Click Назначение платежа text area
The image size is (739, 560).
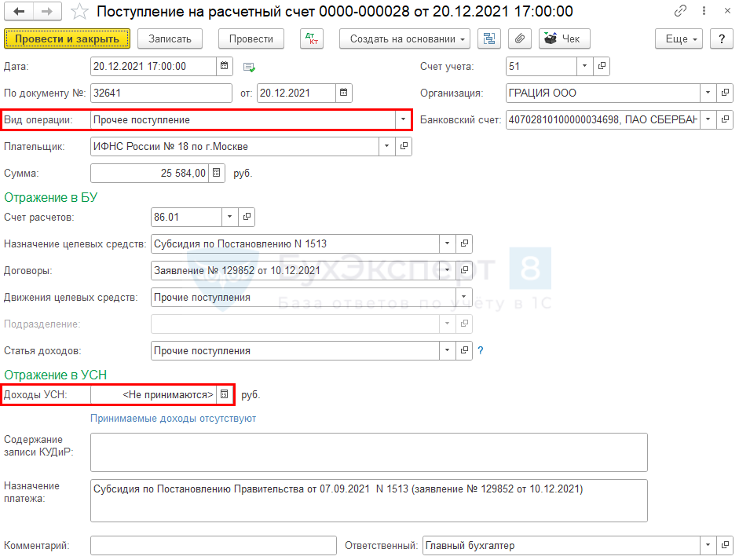pyautogui.click(x=369, y=500)
